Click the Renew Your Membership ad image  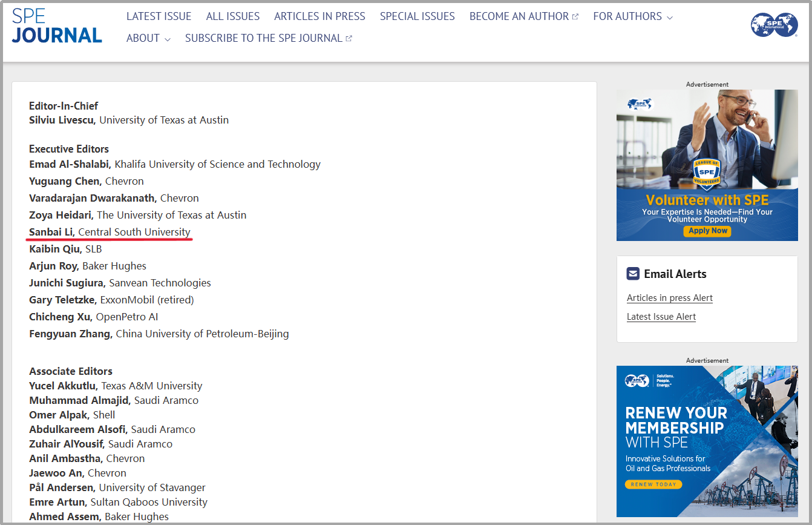(x=707, y=441)
